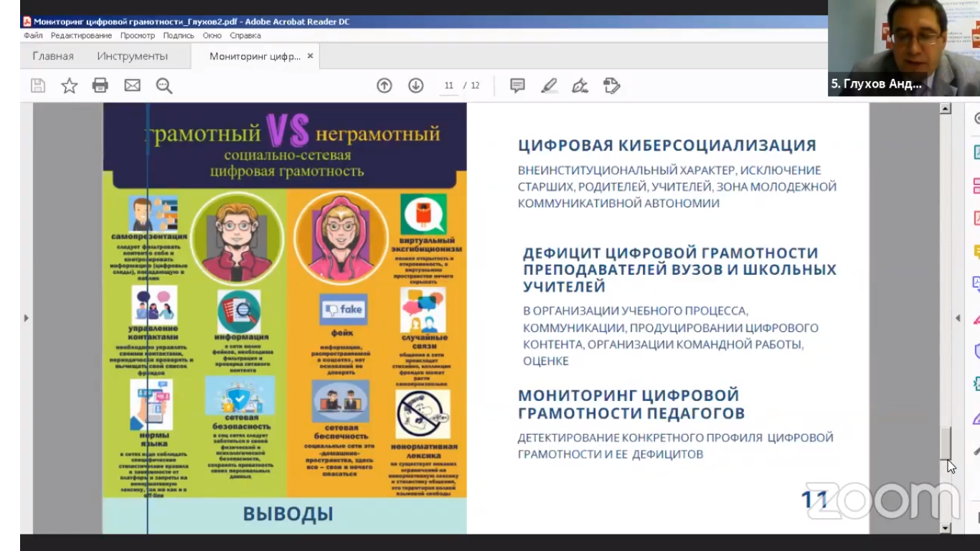Click the stamp tool icon
Image resolution: width=980 pixels, height=551 pixels.
611,86
